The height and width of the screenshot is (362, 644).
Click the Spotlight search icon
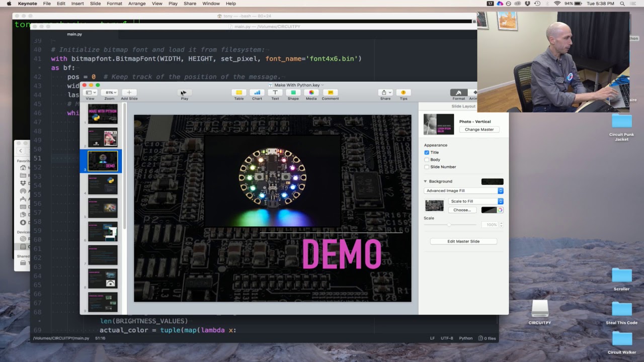[x=622, y=4]
